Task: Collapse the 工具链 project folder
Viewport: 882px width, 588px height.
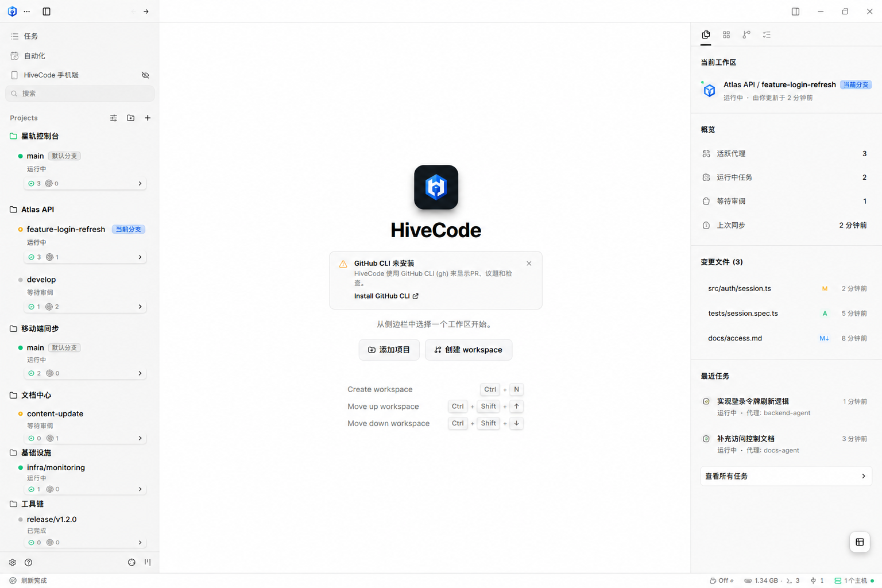Action: tap(26, 504)
